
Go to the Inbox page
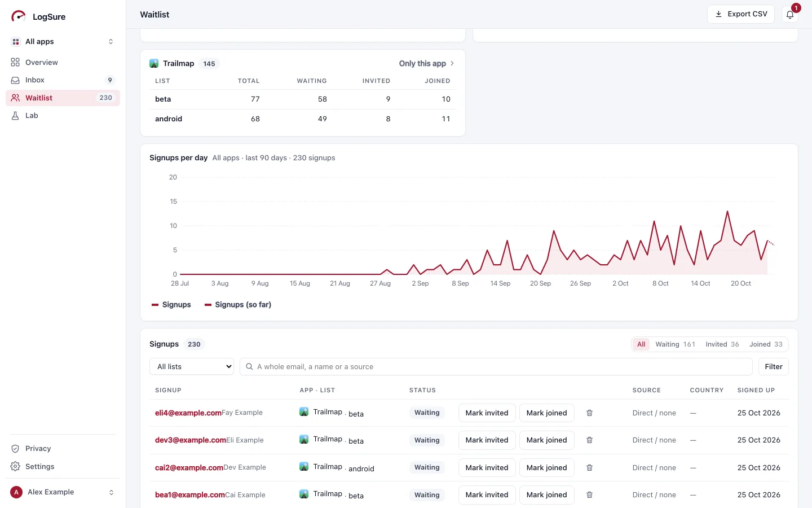63,80
